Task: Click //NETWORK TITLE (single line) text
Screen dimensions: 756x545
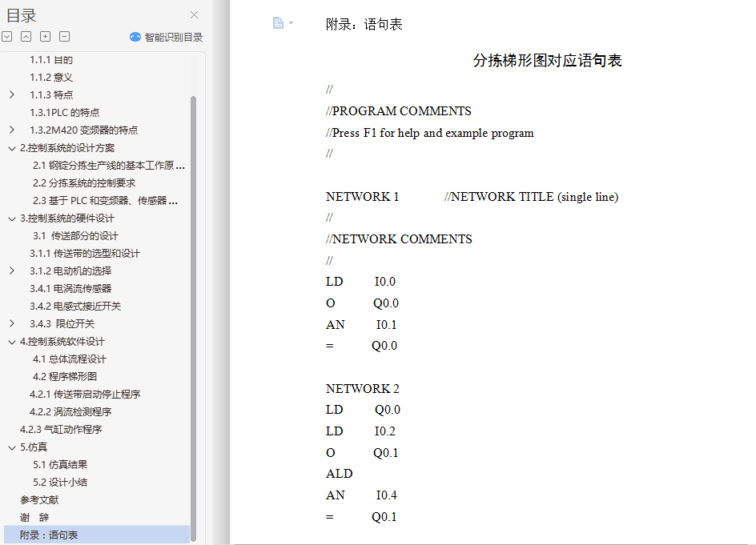Action: (x=531, y=197)
